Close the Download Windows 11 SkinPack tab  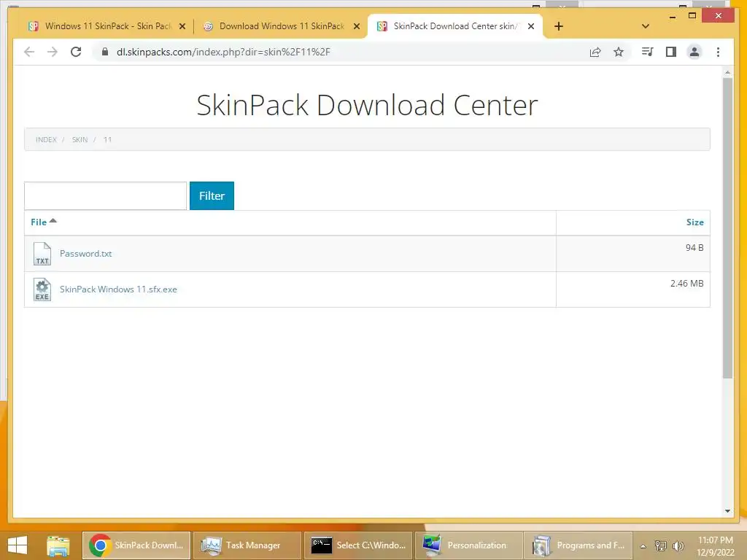pyautogui.click(x=356, y=26)
